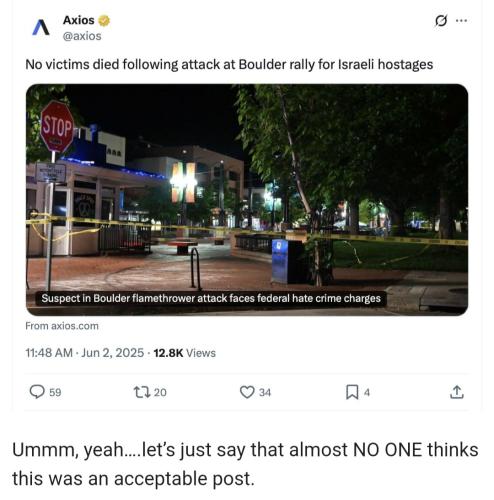Click the 34 likes count
The image size is (494, 500).
(x=265, y=392)
